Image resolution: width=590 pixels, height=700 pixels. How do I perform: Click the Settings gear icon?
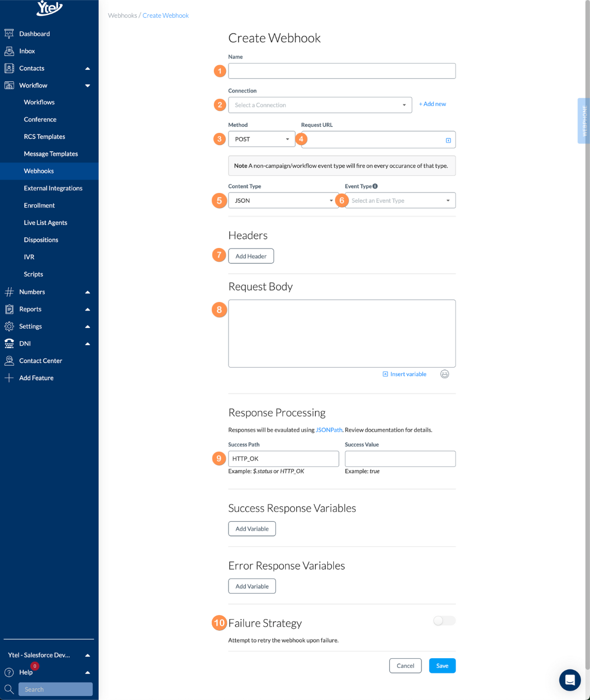coord(9,326)
